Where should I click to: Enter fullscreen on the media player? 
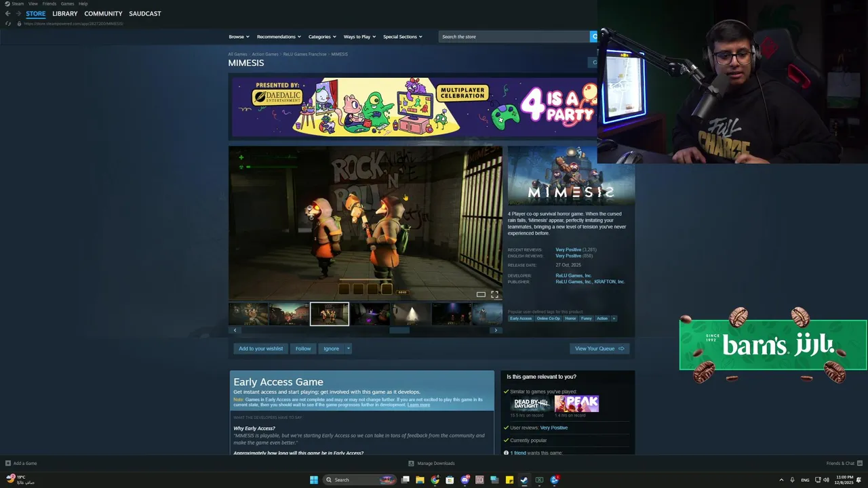(x=494, y=294)
